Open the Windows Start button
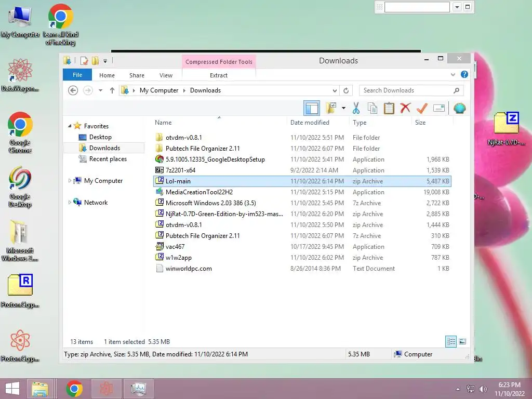532x399 pixels. tap(12, 389)
